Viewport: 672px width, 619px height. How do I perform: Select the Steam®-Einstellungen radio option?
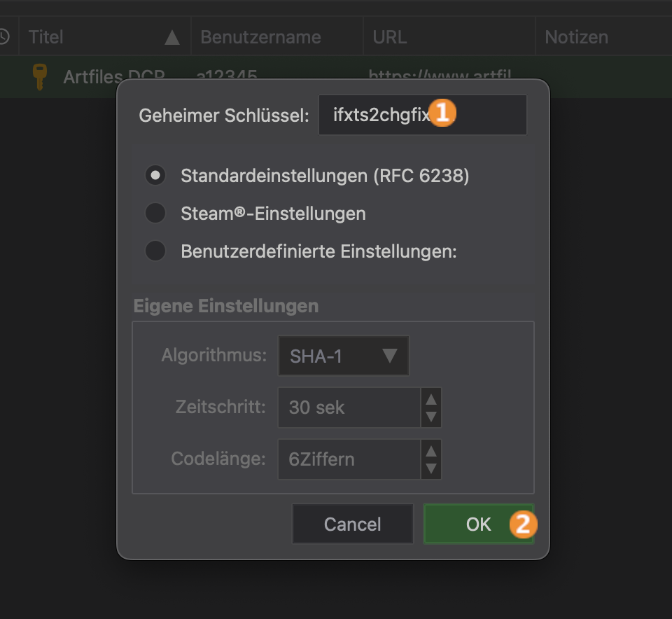click(x=155, y=213)
